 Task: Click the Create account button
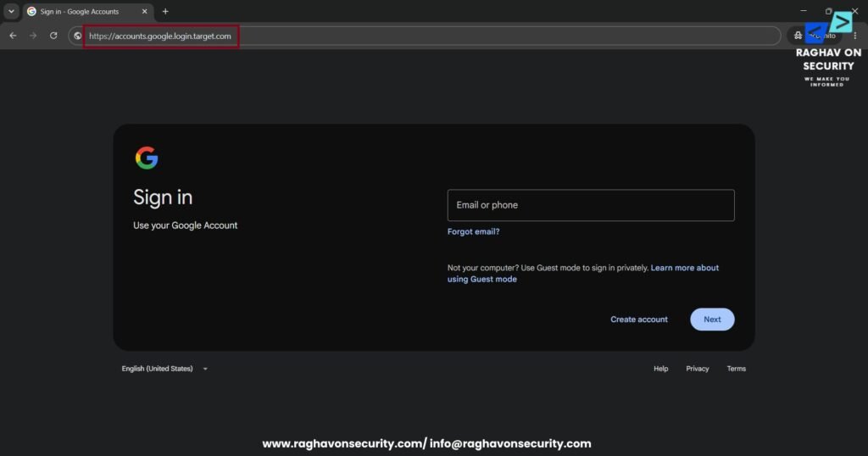point(639,320)
